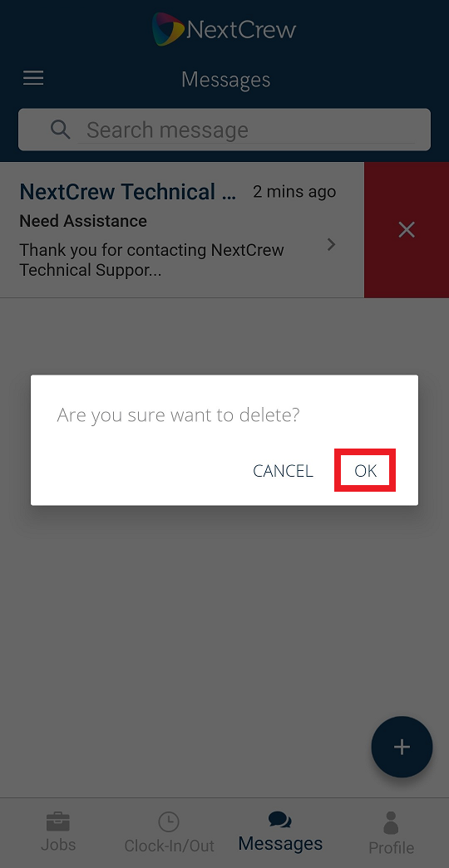The width and height of the screenshot is (449, 868).
Task: Tap the red delete X button
Action: coord(407,230)
